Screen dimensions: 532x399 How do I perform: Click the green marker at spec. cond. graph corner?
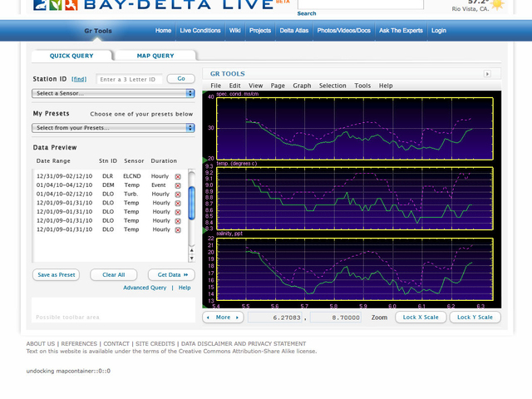[204, 92]
